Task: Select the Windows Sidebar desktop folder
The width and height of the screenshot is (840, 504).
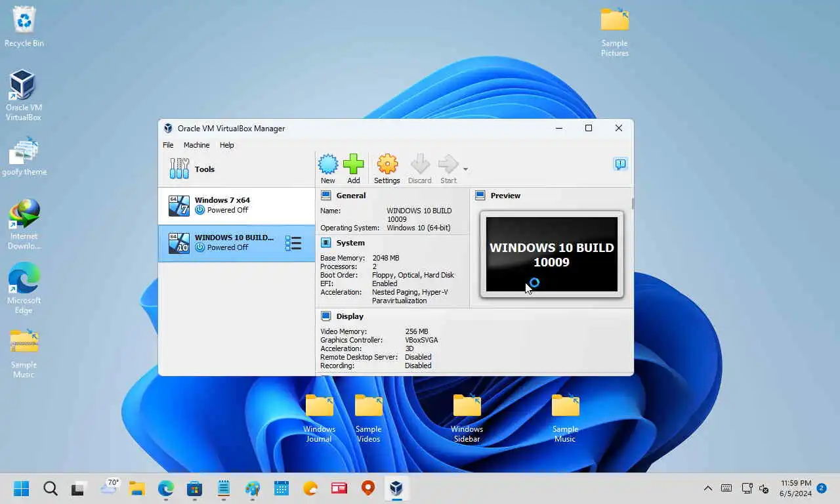Action: click(x=467, y=418)
